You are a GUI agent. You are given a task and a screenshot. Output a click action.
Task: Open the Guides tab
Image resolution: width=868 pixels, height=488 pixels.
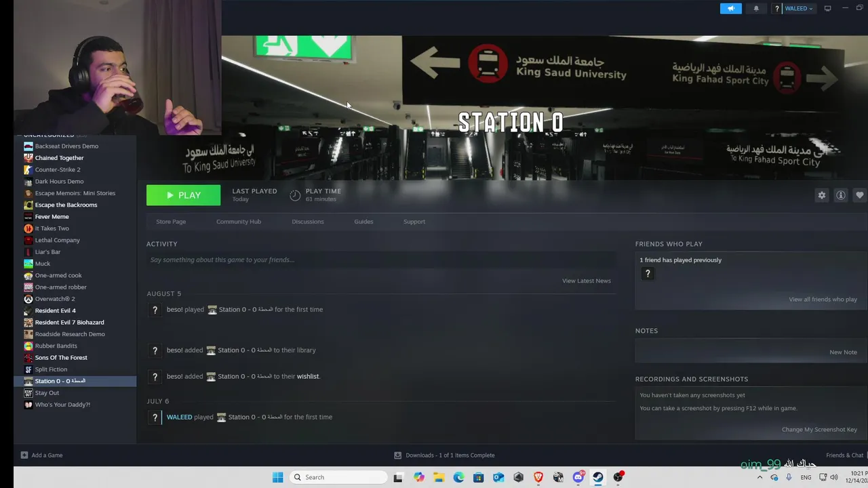pyautogui.click(x=363, y=222)
